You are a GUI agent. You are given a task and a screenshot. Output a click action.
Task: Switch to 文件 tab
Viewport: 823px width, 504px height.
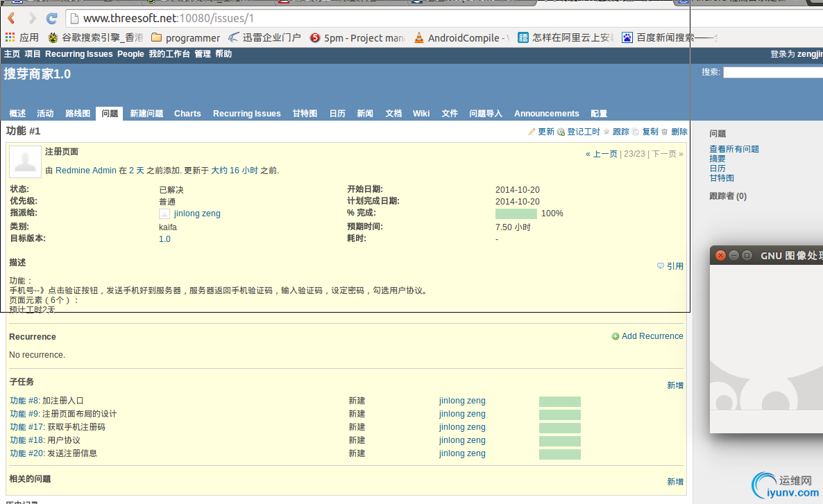pos(450,113)
